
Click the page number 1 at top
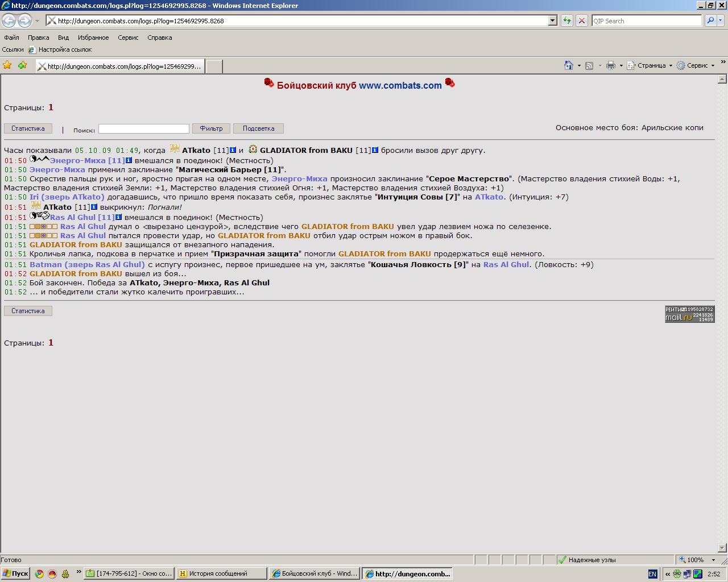tap(51, 107)
